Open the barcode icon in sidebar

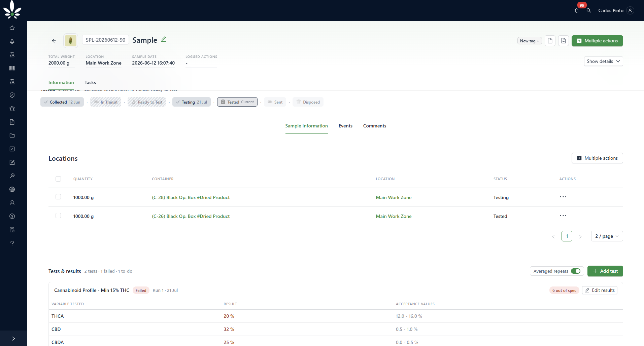(x=12, y=68)
